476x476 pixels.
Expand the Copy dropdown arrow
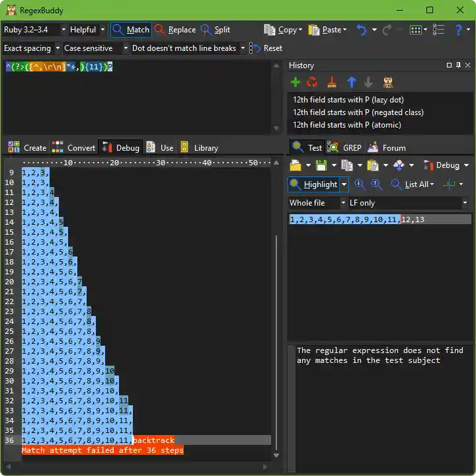click(300, 30)
